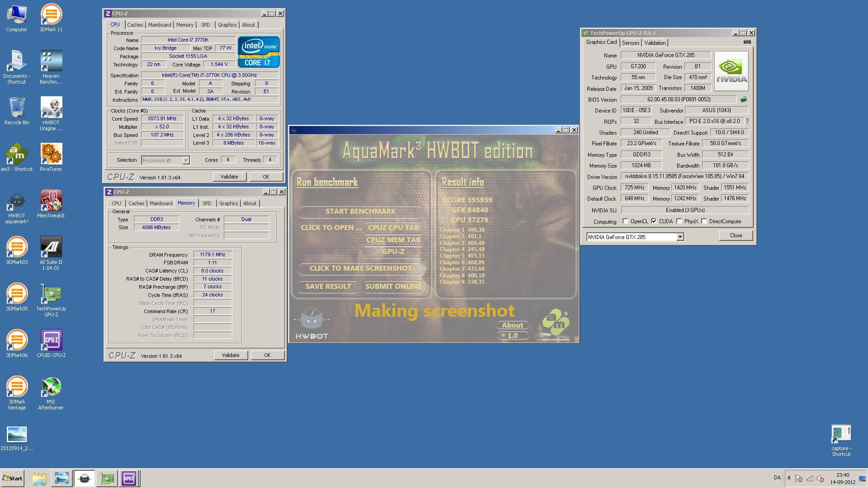Click GPU-Z screenshot camera icon
Viewport: 868px width, 488px height.
click(x=747, y=42)
